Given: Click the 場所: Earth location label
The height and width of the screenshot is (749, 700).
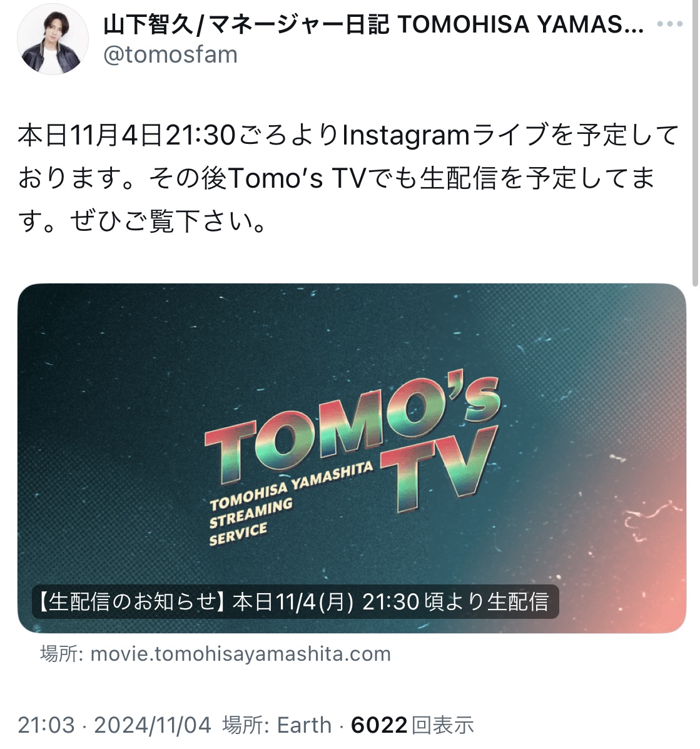Looking at the screenshot, I should 277,725.
